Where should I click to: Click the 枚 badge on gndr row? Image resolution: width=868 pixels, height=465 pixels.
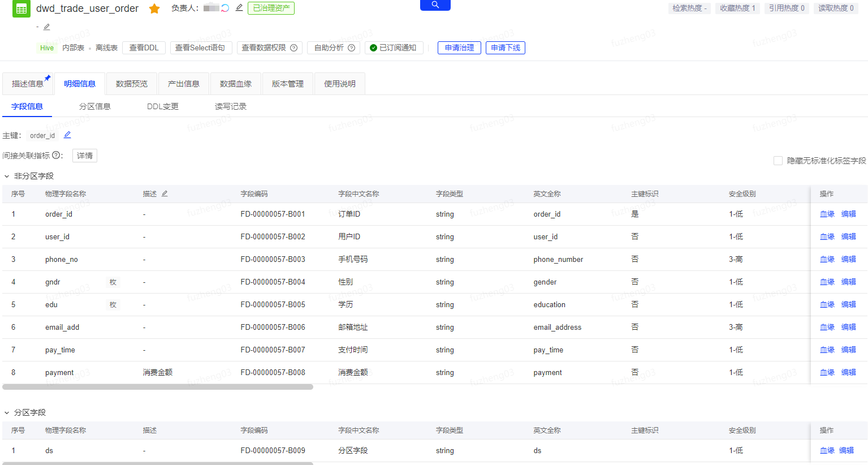(113, 282)
